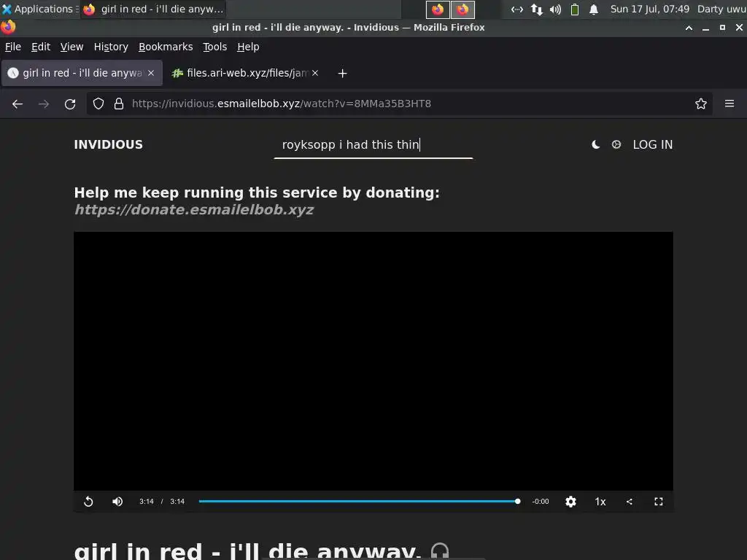Switch to the first Firefox workspace icon

coord(438,9)
